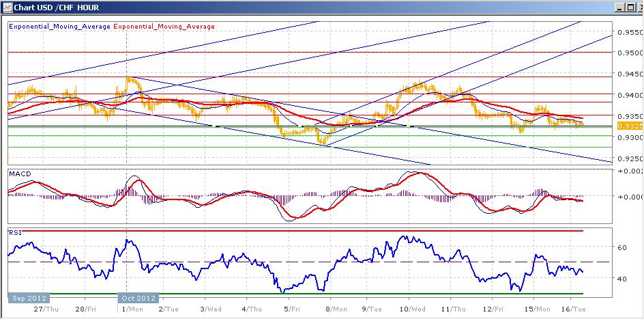Click the 1/Mon date label
This screenshot has width=644, height=319.
[x=132, y=309]
